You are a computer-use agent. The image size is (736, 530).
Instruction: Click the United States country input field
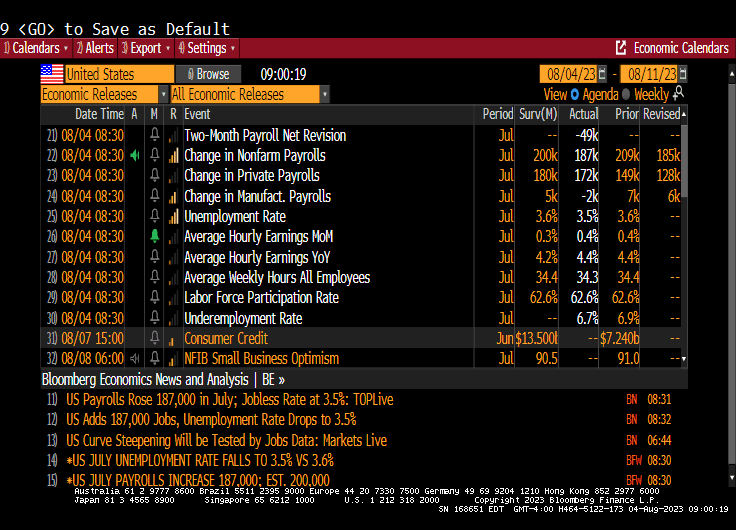[x=118, y=74]
